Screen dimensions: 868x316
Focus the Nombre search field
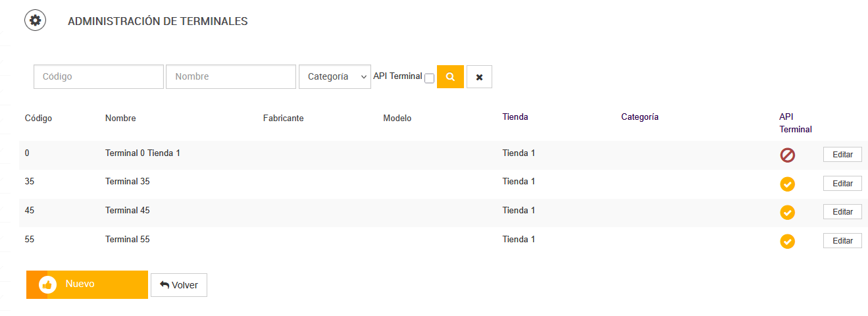(x=231, y=76)
